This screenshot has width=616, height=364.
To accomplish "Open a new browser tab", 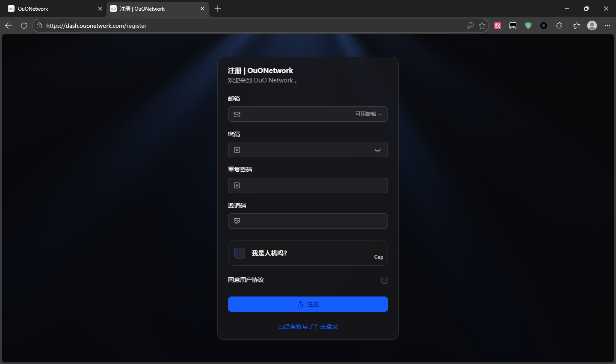I will click(x=218, y=9).
